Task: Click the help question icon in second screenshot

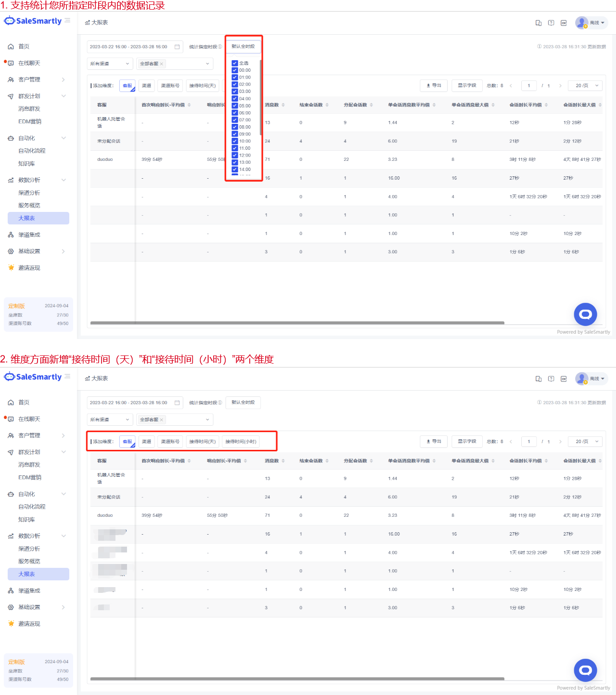Action: (x=551, y=379)
